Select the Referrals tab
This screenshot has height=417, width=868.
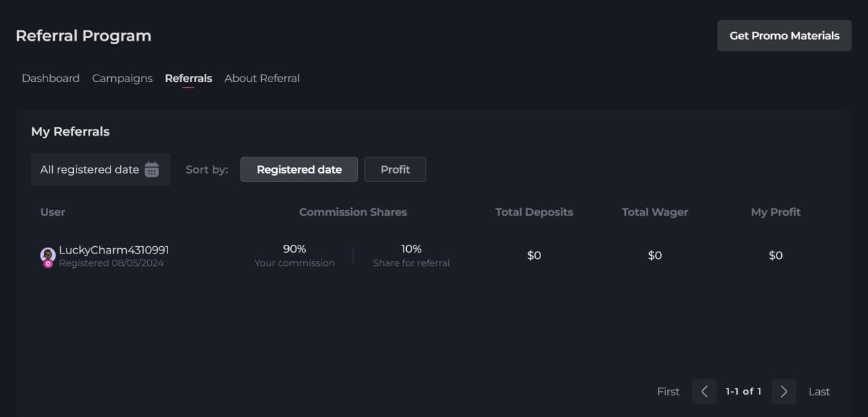(x=189, y=79)
